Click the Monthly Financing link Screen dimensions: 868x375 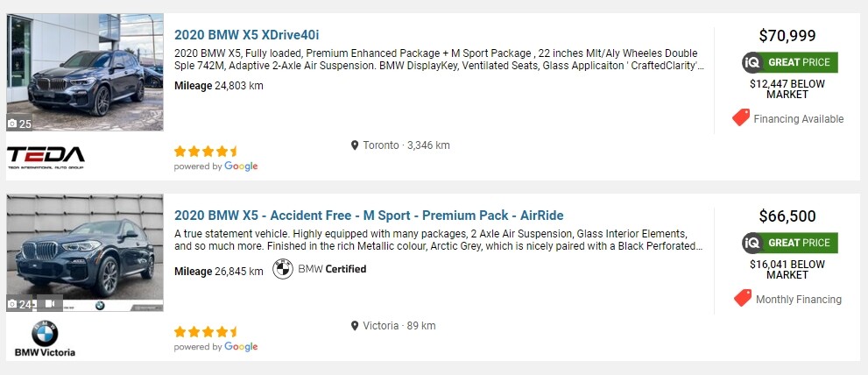(798, 299)
